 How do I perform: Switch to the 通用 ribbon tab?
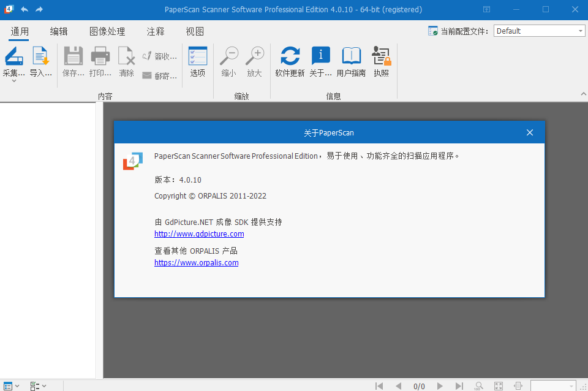click(20, 31)
